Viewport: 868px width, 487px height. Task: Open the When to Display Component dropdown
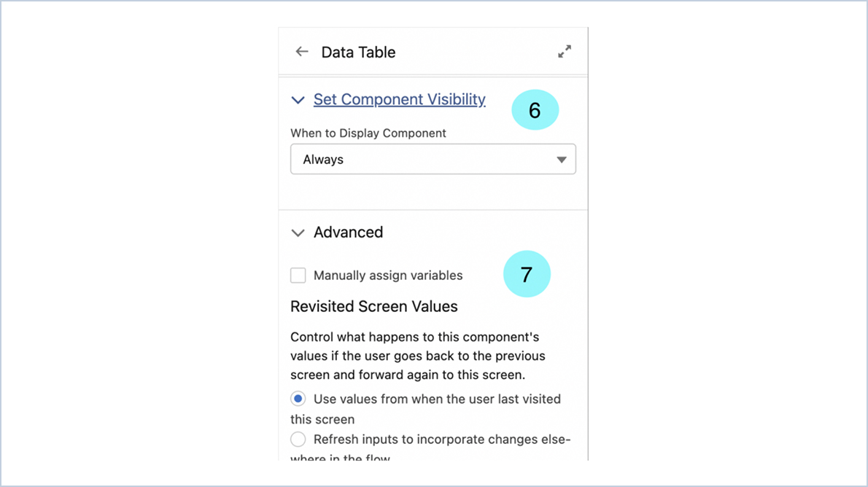tap(433, 159)
